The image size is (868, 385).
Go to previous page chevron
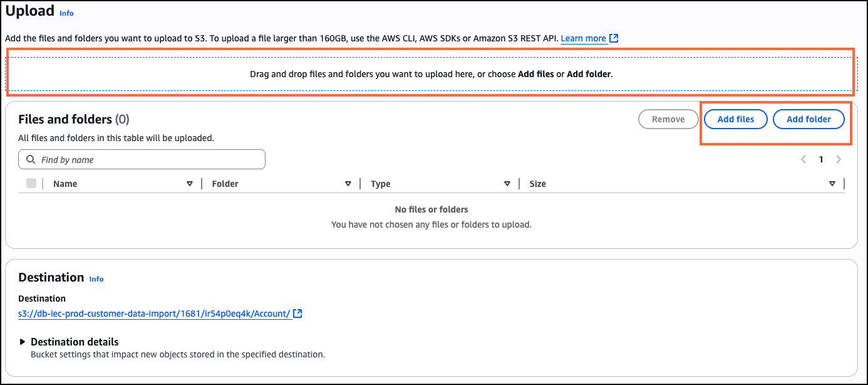point(803,159)
